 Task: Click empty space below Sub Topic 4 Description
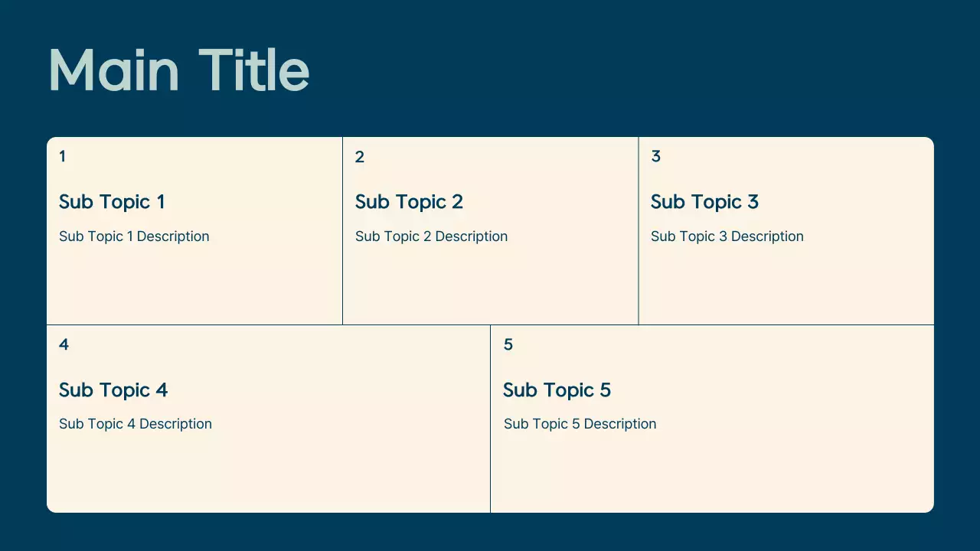268,474
